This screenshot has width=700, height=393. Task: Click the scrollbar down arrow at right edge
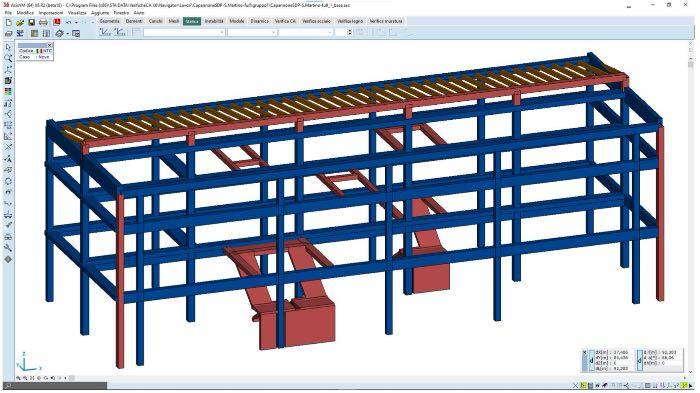click(691, 372)
